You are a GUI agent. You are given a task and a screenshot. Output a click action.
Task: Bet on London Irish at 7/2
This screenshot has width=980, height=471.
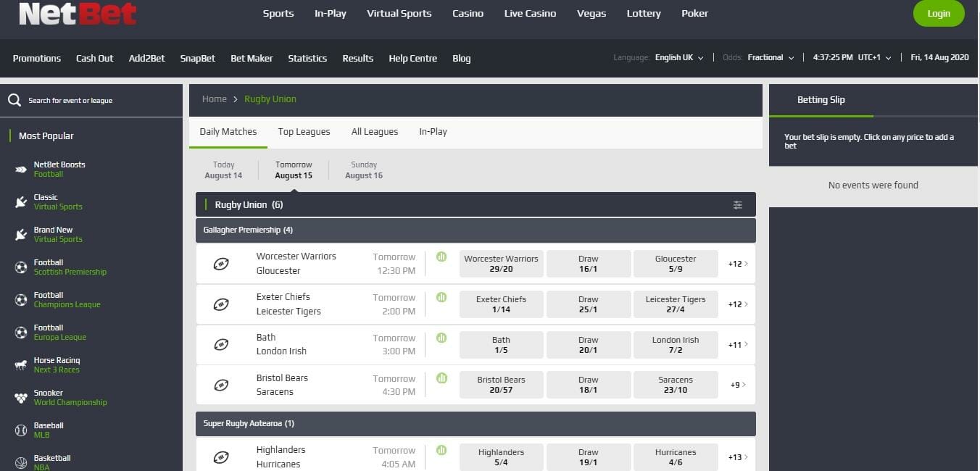(676, 345)
